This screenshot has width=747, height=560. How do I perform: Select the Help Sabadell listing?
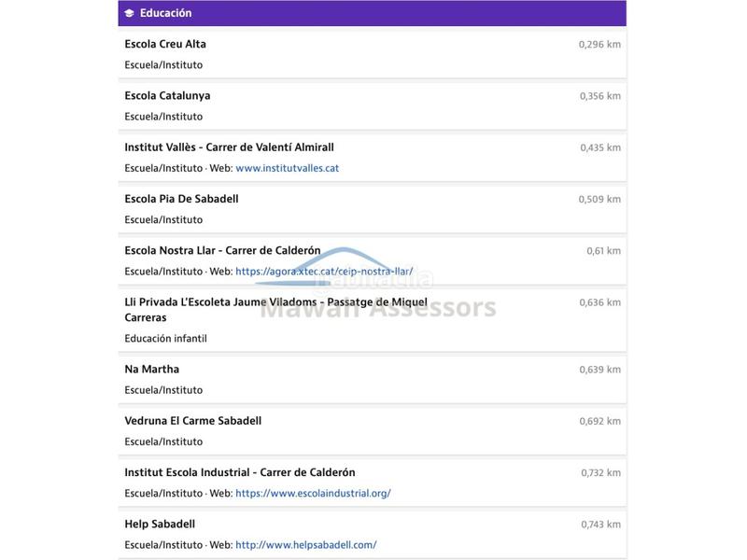tap(160, 524)
